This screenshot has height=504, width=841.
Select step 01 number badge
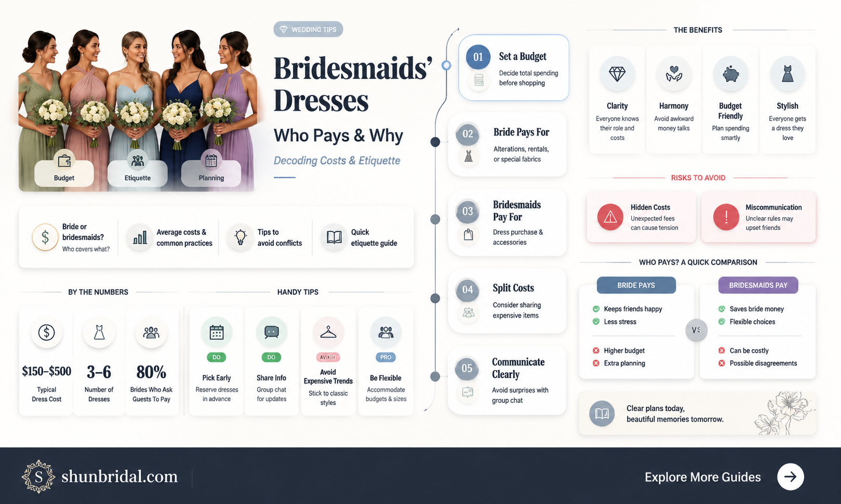tap(478, 57)
